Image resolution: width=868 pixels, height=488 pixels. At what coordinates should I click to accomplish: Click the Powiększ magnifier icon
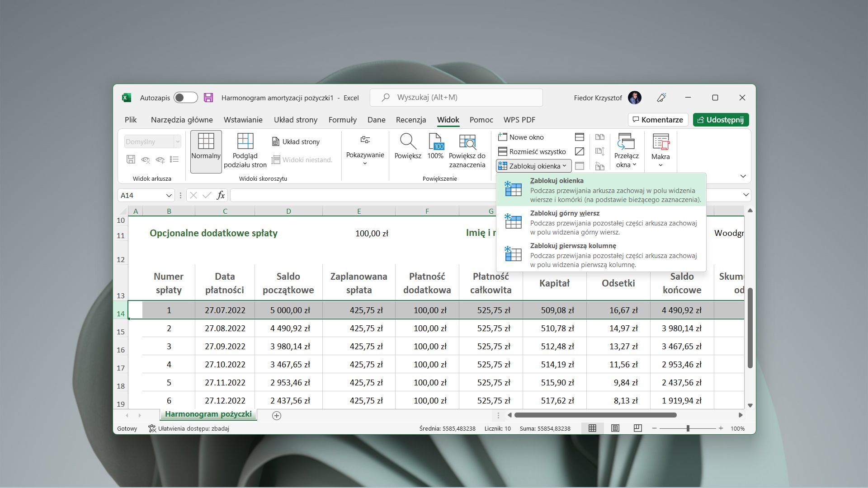(407, 147)
